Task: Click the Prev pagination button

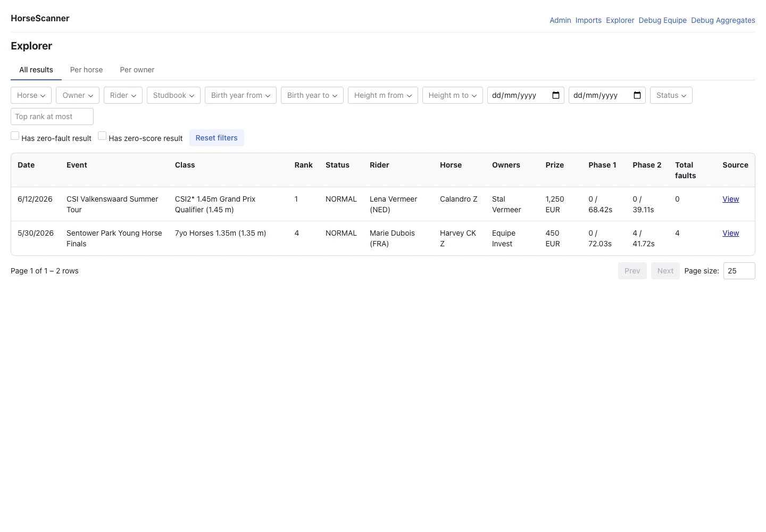Action: coord(632,271)
